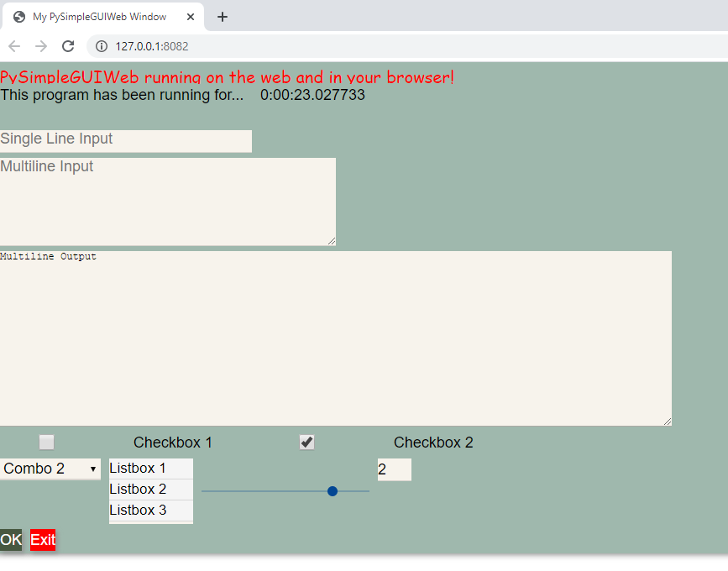728x571 pixels.
Task: Open the Combo 2 dropdown
Action: click(x=50, y=469)
